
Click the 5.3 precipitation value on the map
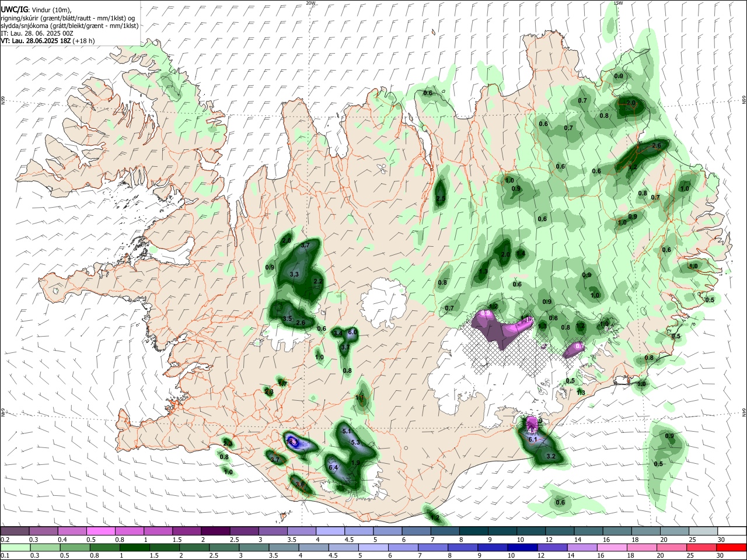click(x=355, y=443)
